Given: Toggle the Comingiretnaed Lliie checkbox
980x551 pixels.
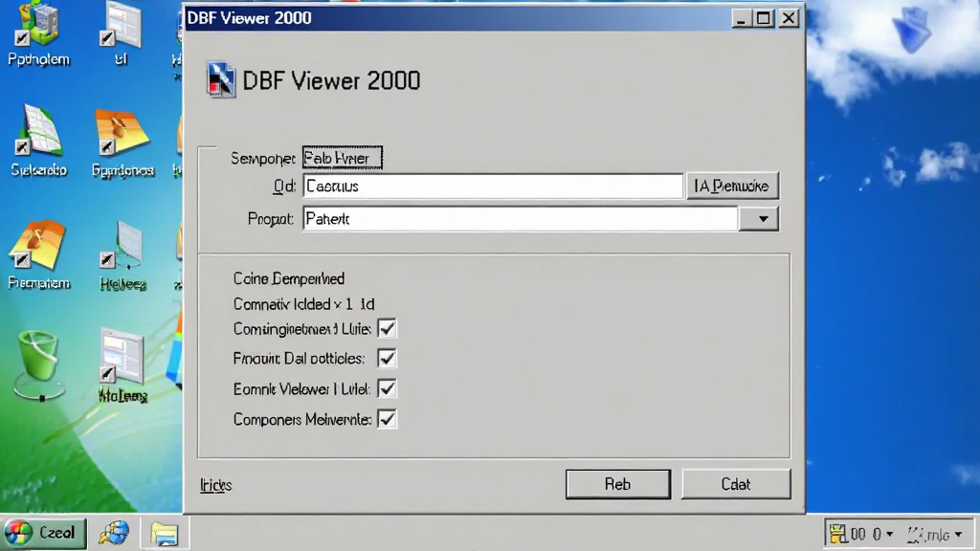Looking at the screenshot, I should (387, 328).
